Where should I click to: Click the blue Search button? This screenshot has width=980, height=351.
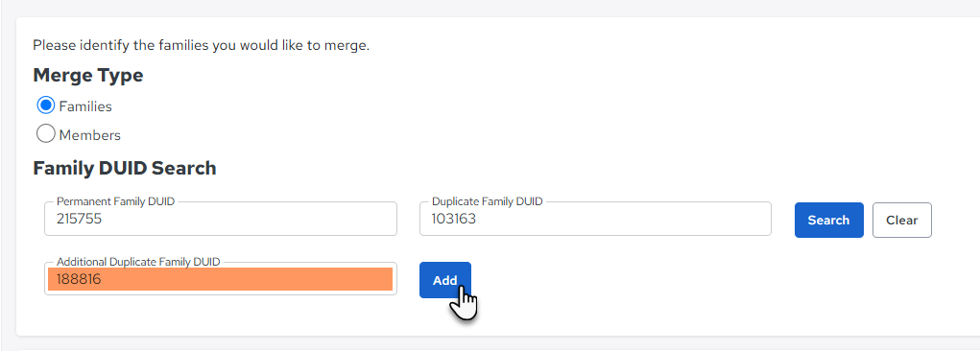828,220
